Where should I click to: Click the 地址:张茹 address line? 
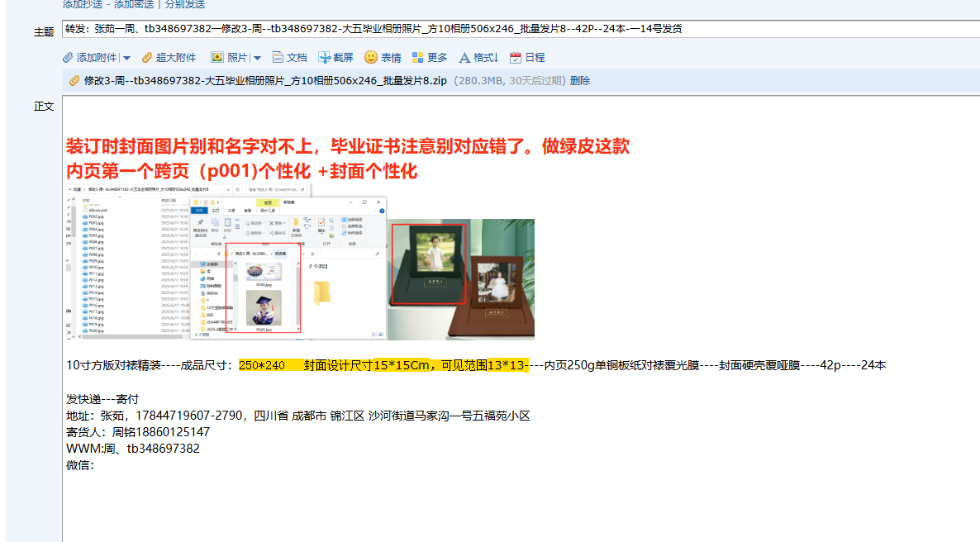298,416
